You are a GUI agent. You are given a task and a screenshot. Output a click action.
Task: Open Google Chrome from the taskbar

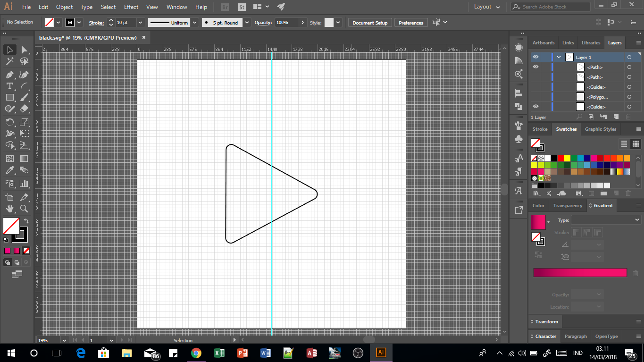click(196, 353)
